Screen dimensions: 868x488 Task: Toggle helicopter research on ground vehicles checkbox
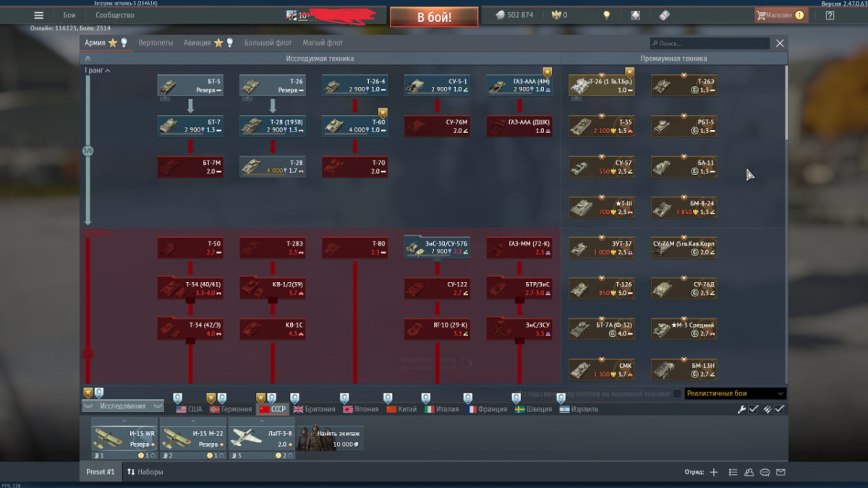point(677,394)
